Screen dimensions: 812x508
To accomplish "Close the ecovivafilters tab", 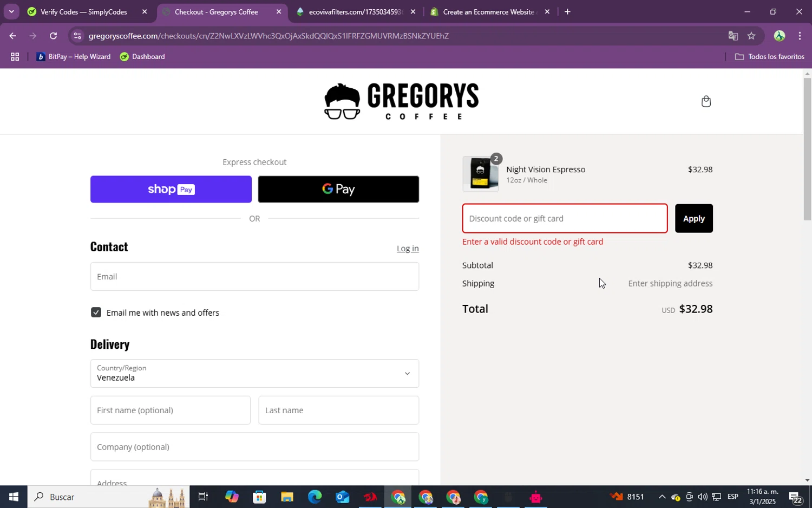I will tap(413, 11).
